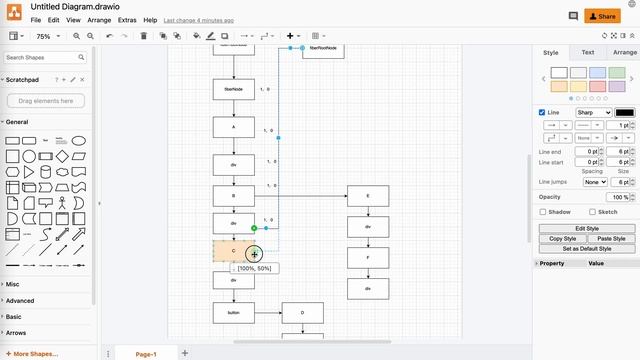The image size is (640, 360).
Task: Open the black line color swatch
Action: pos(624,112)
